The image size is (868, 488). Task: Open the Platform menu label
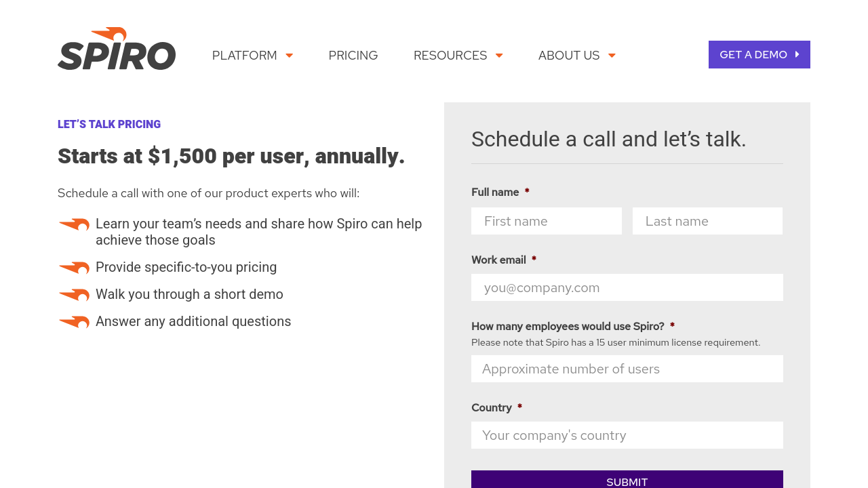(x=245, y=56)
